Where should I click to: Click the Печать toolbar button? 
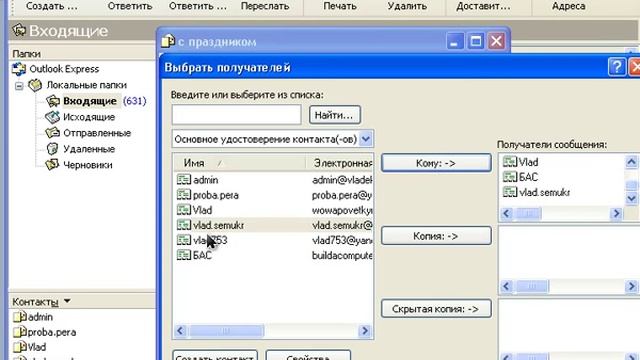click(x=340, y=7)
